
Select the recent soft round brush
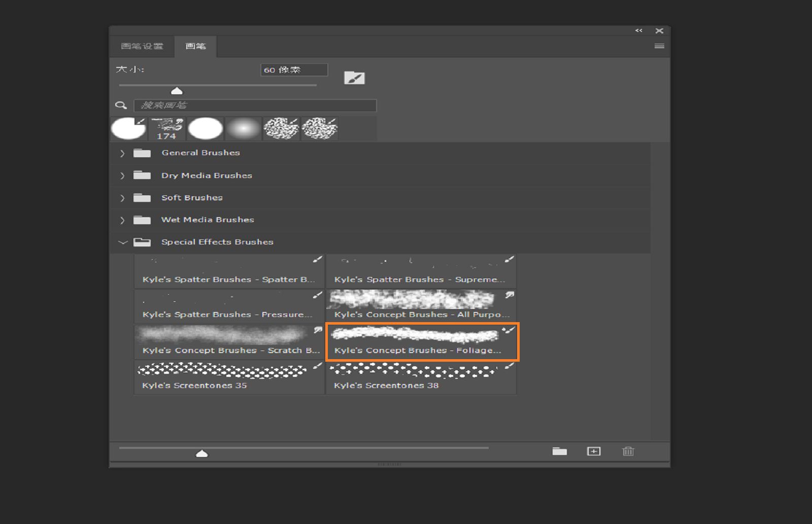tap(244, 128)
